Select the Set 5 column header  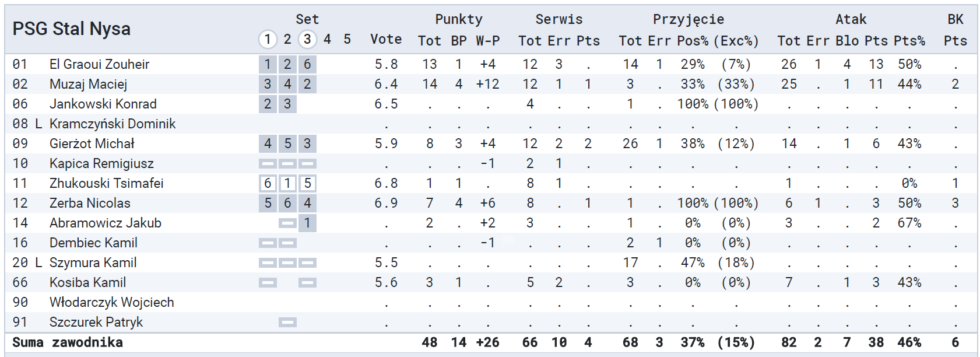pos(347,39)
